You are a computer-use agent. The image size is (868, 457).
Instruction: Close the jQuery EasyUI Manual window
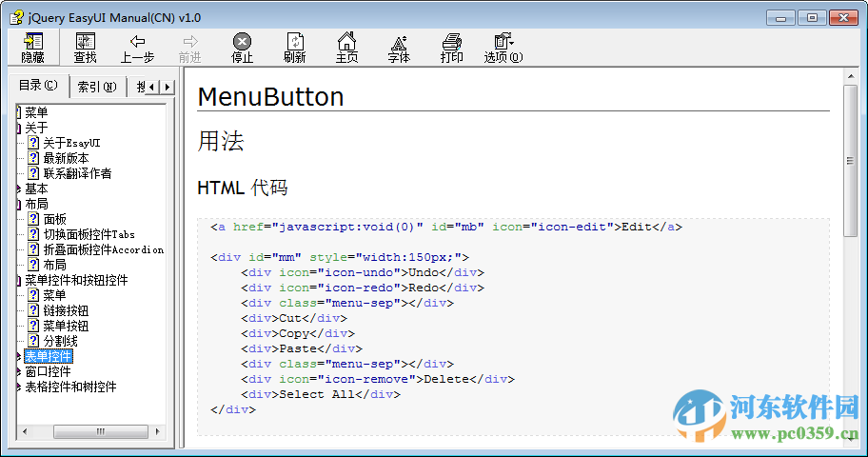[x=843, y=18]
